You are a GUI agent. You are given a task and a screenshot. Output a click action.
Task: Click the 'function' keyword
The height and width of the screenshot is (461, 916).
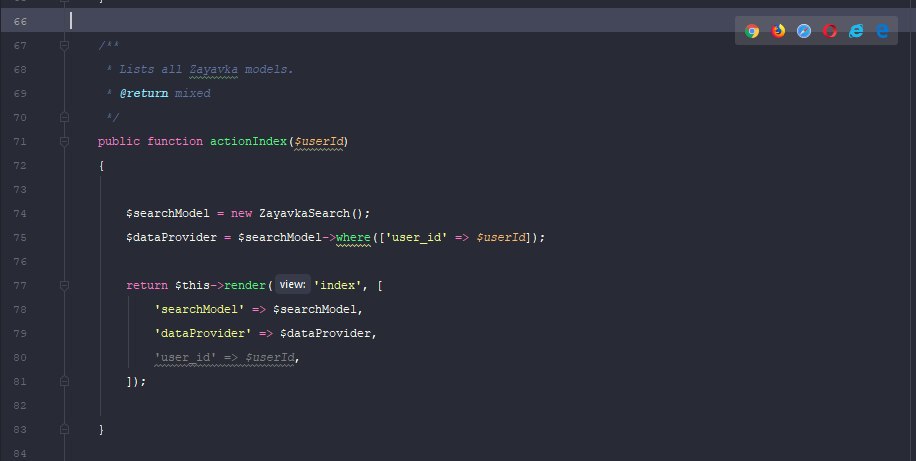(175, 141)
